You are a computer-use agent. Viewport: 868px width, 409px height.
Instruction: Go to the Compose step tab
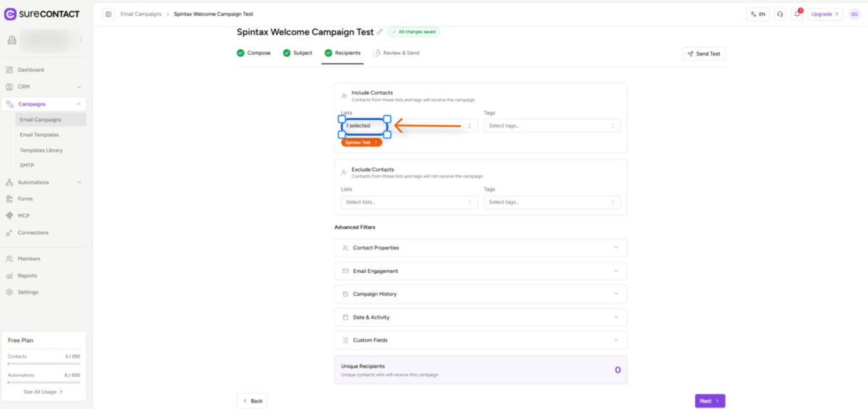tap(254, 53)
